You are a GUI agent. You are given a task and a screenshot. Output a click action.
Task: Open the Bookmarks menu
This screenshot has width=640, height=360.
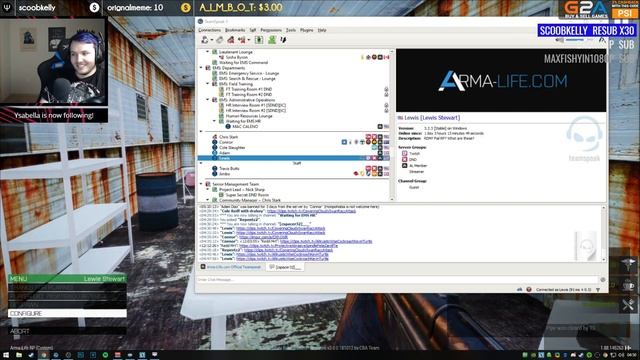(x=235, y=30)
